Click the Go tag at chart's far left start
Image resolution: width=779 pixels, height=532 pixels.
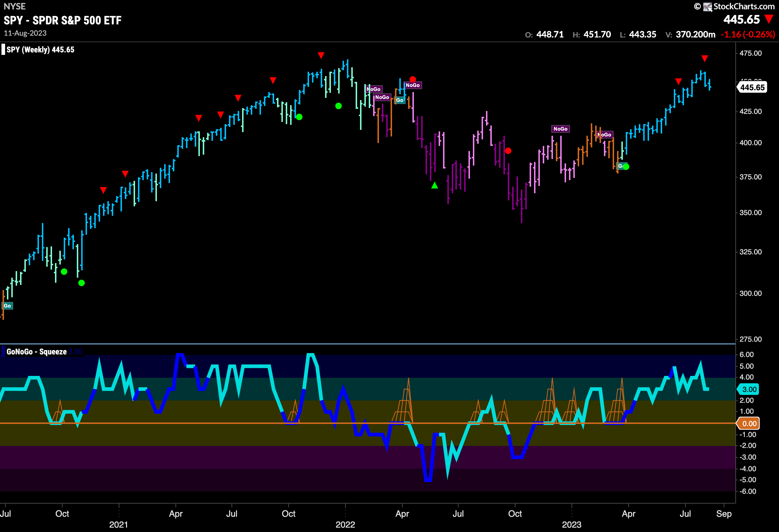click(7, 306)
